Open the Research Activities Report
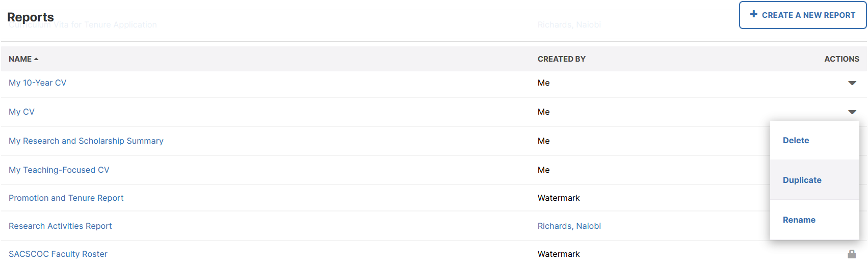Viewport: 868px width, 266px height. tap(60, 226)
